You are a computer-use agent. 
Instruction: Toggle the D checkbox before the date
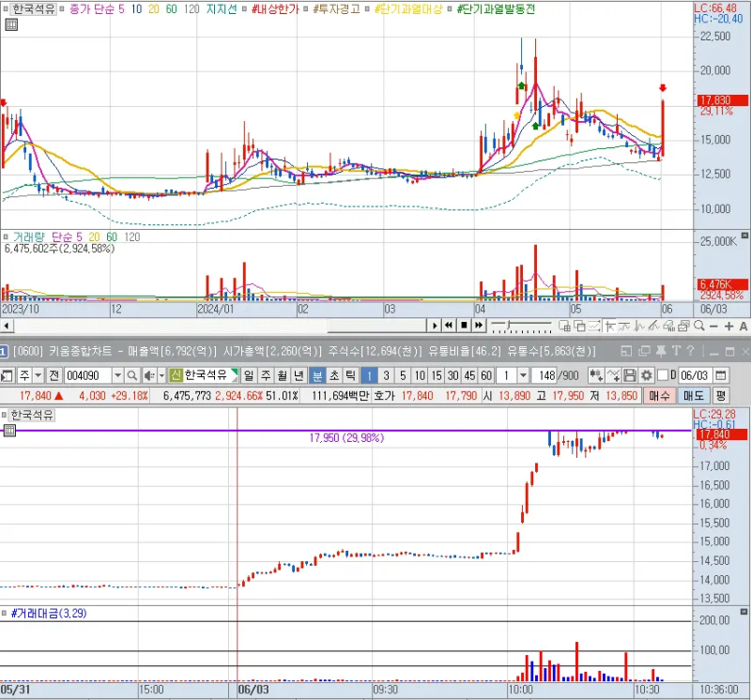(663, 375)
